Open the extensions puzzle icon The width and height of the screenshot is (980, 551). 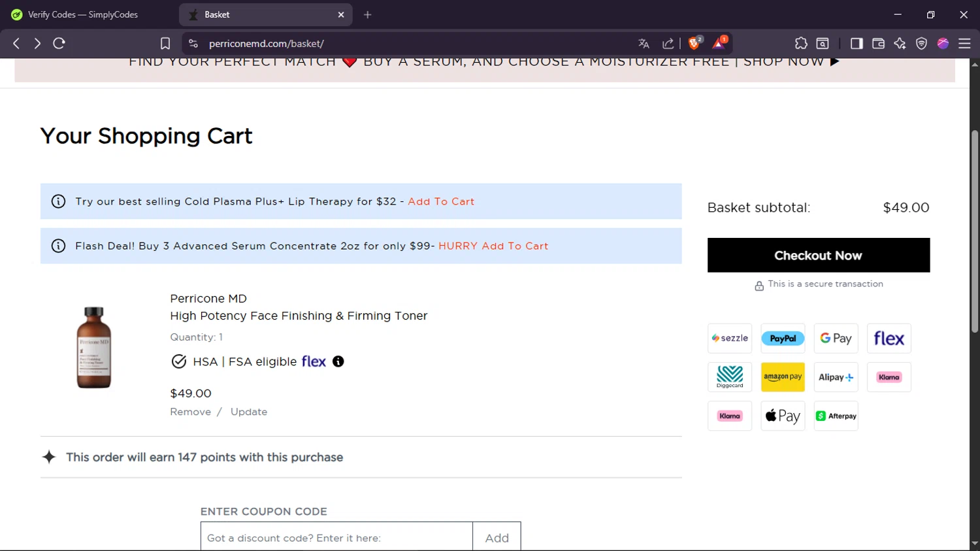(801, 43)
